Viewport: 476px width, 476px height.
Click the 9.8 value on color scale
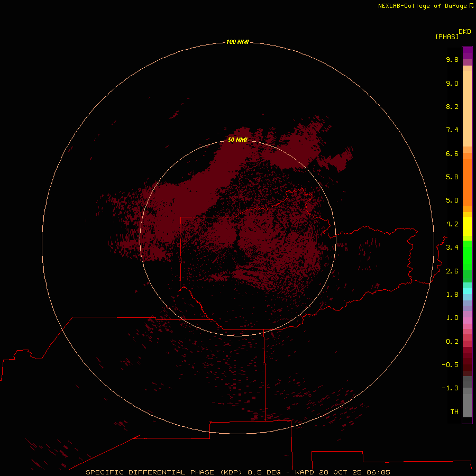point(452,59)
